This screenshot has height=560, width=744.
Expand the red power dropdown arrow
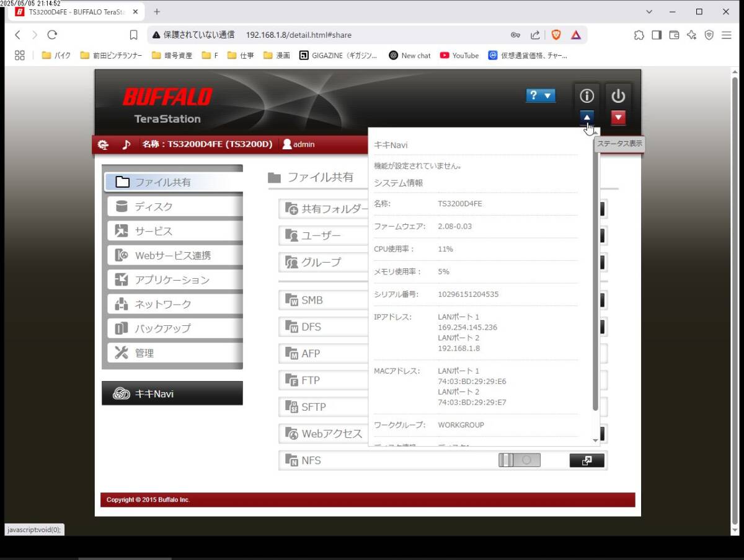click(618, 117)
